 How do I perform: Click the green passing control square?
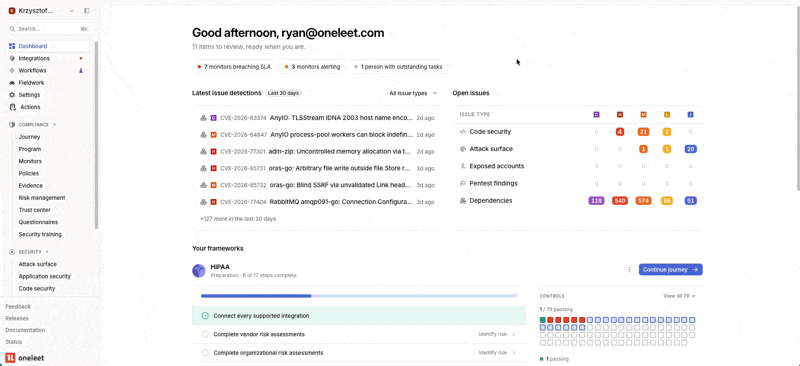[543, 320]
